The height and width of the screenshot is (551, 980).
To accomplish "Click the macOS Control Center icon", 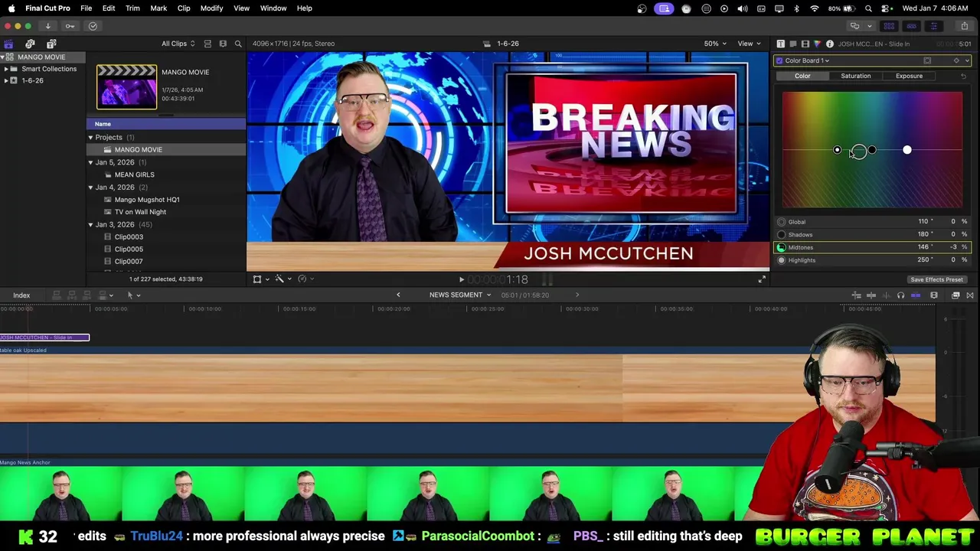I will [x=886, y=8].
